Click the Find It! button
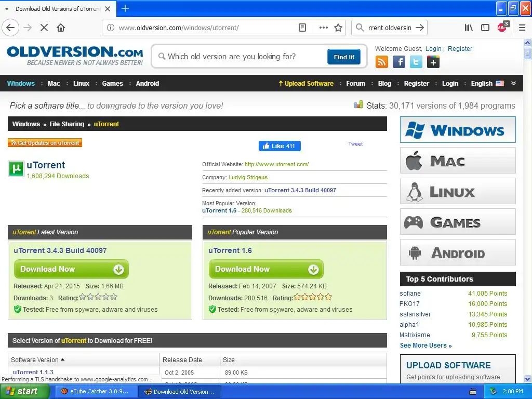The image size is (532, 399). (x=344, y=57)
